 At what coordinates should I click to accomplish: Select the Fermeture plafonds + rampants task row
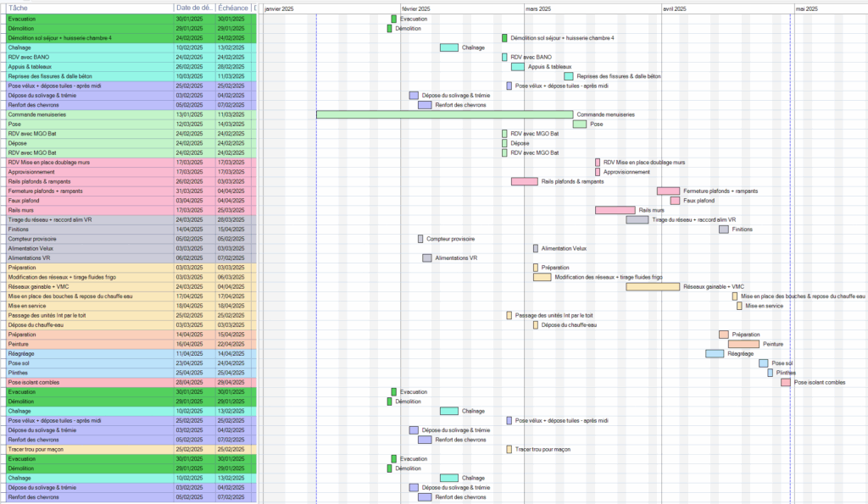[131, 191]
